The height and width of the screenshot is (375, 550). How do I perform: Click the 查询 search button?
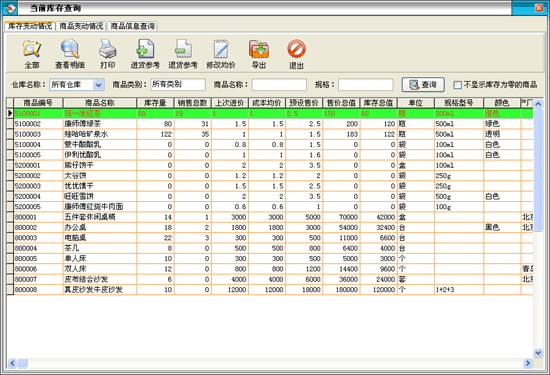click(x=423, y=85)
